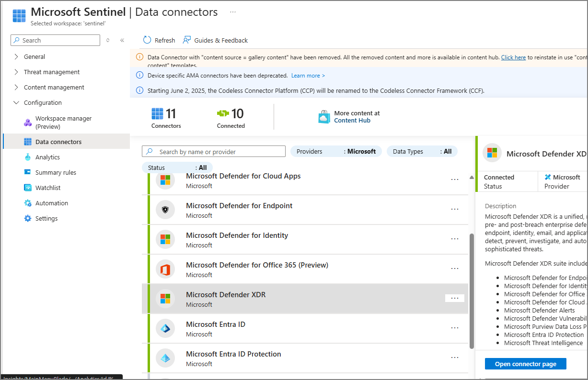Open more options for Defender for Office 365
Viewport: 588px width, 380px height.
(455, 268)
